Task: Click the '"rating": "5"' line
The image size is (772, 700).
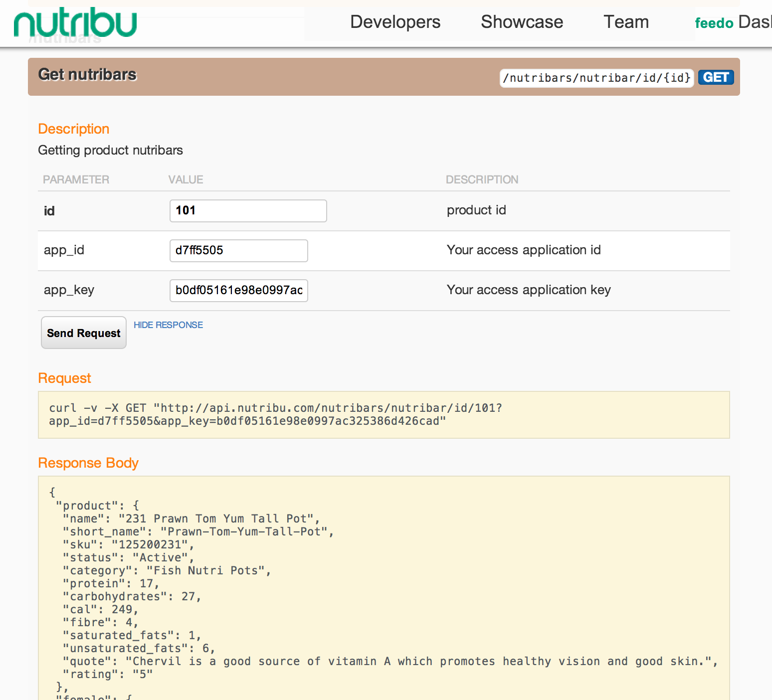Action: pyautogui.click(x=107, y=674)
